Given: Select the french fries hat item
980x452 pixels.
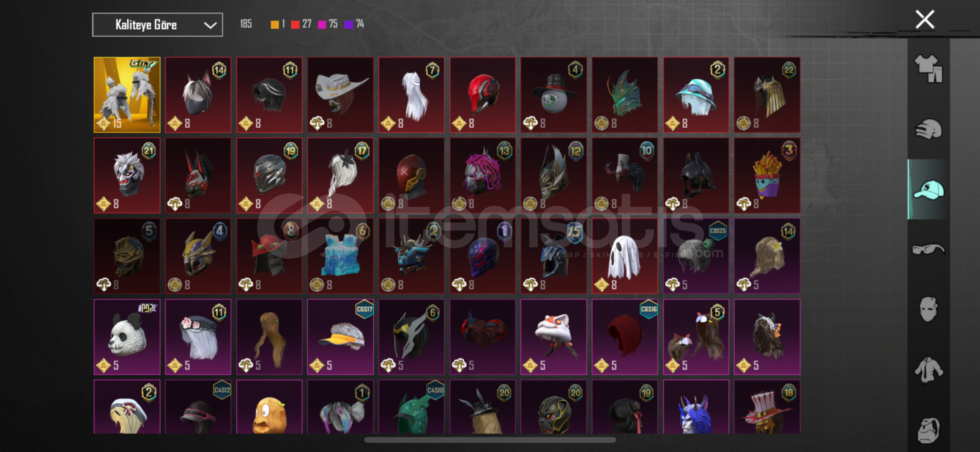Looking at the screenshot, I should pyautogui.click(x=767, y=176).
